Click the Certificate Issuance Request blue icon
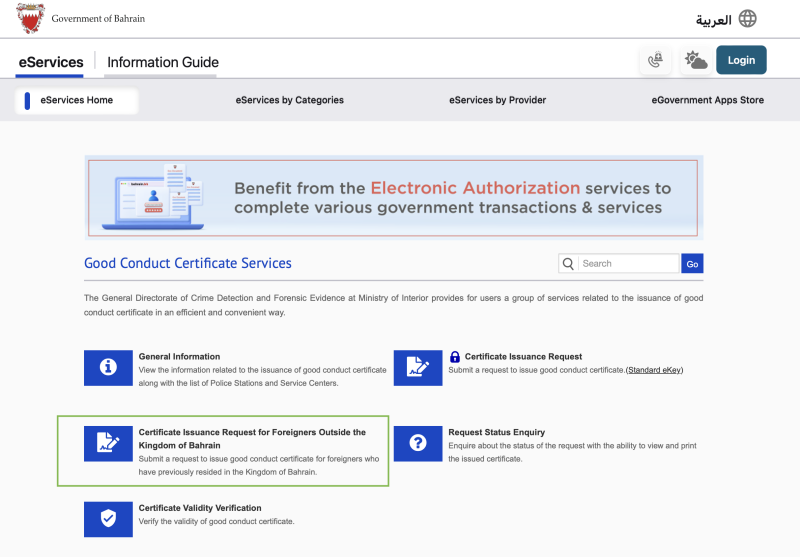The width and height of the screenshot is (800, 557). pyautogui.click(x=418, y=368)
